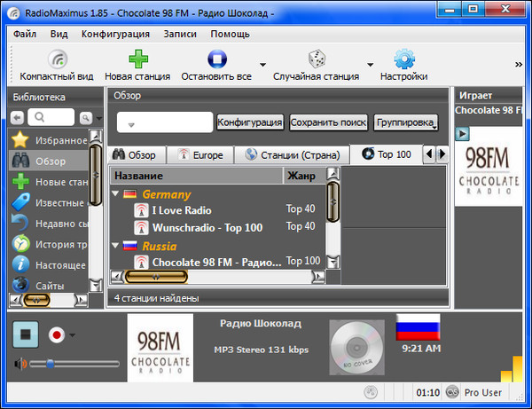
Task: Open the Конфигурация menu
Action: (115, 34)
